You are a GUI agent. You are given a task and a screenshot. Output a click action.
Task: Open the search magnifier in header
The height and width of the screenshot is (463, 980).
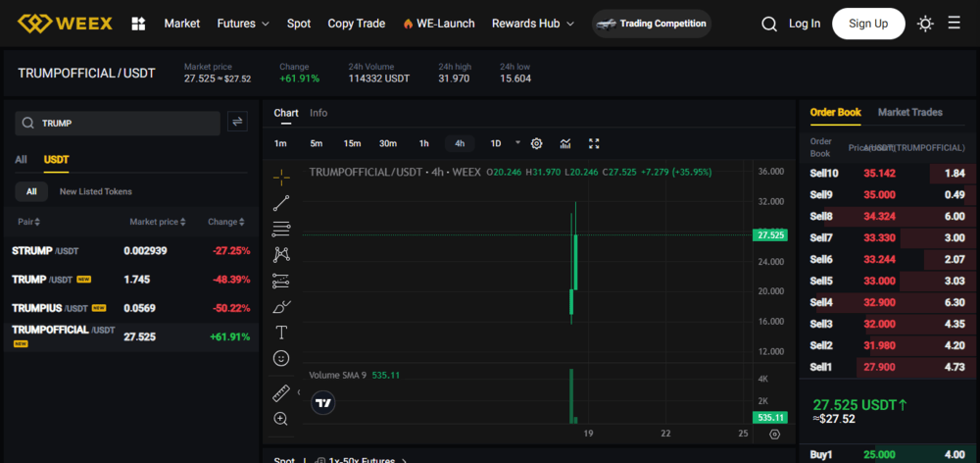pyautogui.click(x=769, y=24)
